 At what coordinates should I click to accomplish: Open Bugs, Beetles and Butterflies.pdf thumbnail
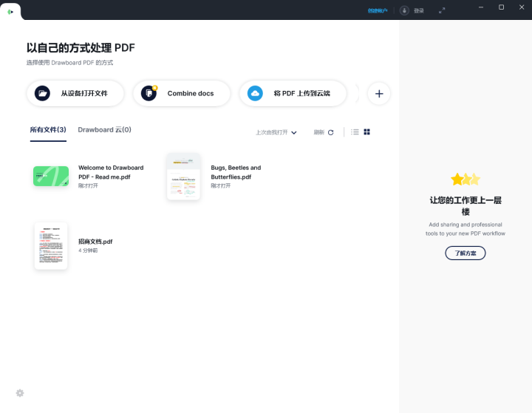[183, 177]
